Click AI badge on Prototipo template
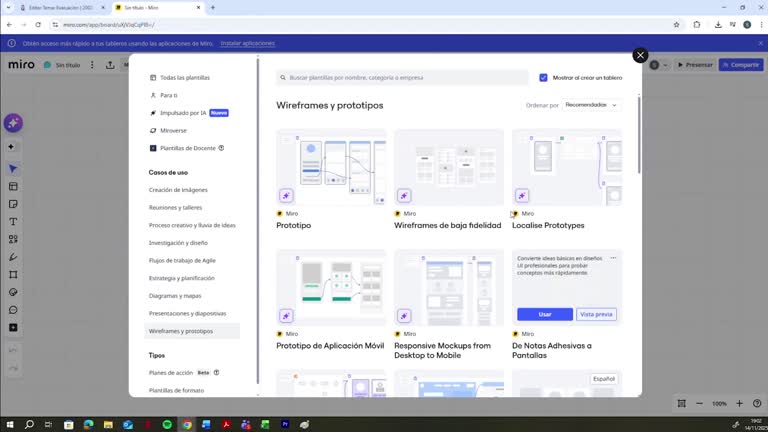Image resolution: width=768 pixels, height=432 pixels. click(x=286, y=196)
